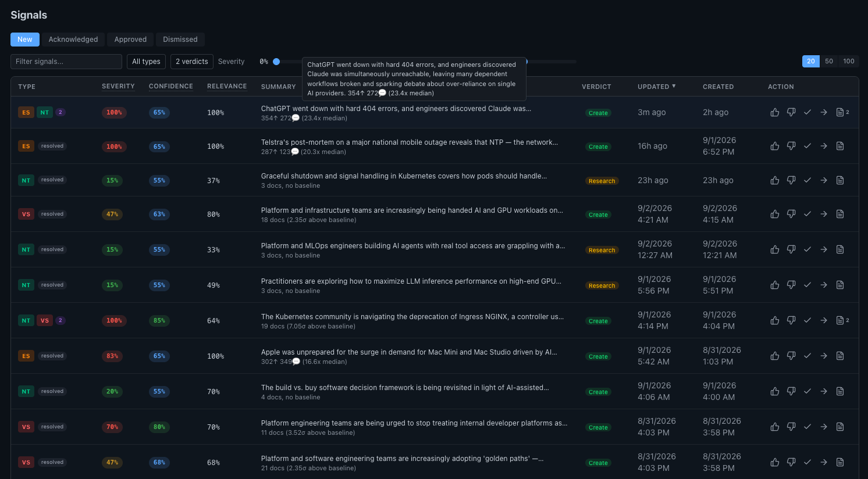The image size is (868, 479).
Task: Switch to the Acknowledged tab
Action: click(x=73, y=40)
